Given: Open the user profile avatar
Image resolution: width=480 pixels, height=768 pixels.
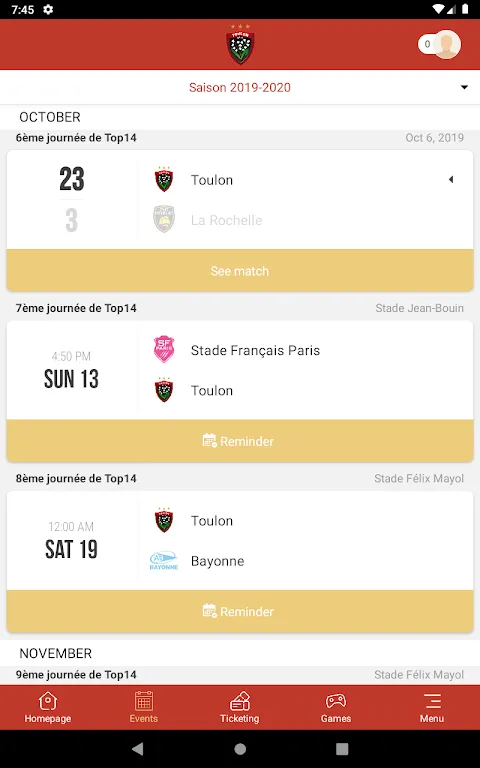Looking at the screenshot, I should point(447,45).
